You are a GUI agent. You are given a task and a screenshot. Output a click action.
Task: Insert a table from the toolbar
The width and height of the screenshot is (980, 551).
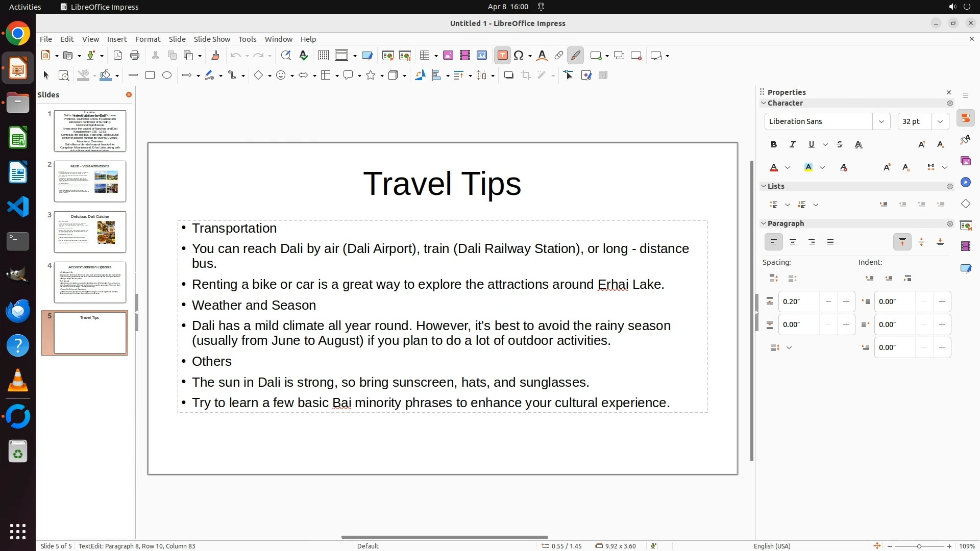tap(424, 56)
